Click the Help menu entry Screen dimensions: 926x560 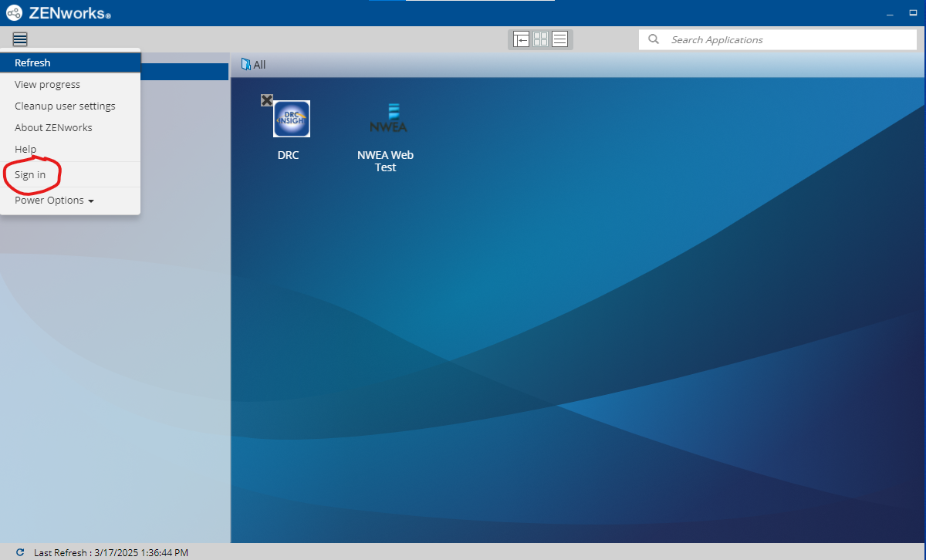(25, 150)
